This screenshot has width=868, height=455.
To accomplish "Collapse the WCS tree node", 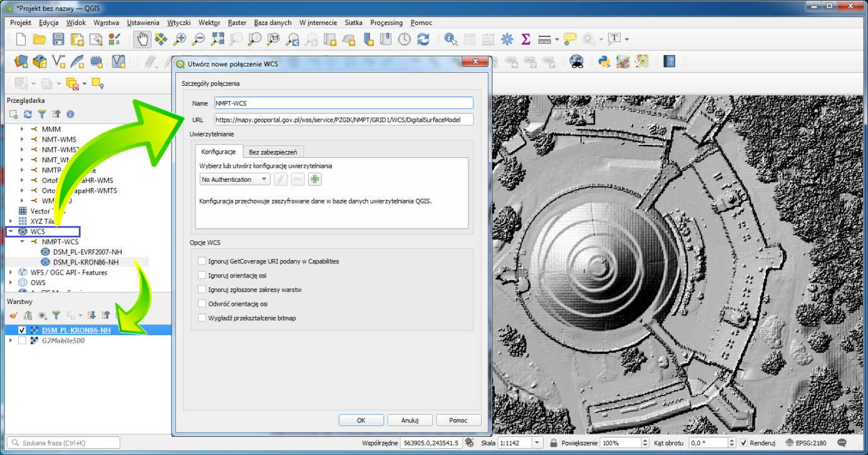I will pos(11,232).
